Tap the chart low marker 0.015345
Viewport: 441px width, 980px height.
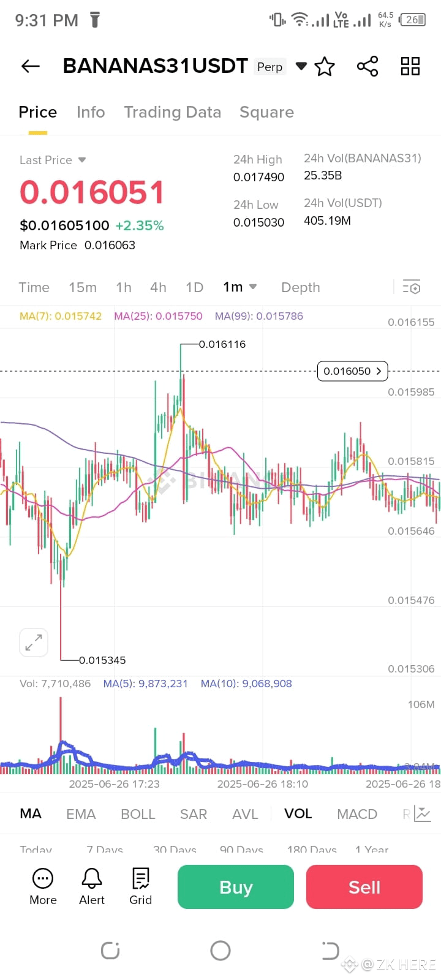(x=102, y=660)
